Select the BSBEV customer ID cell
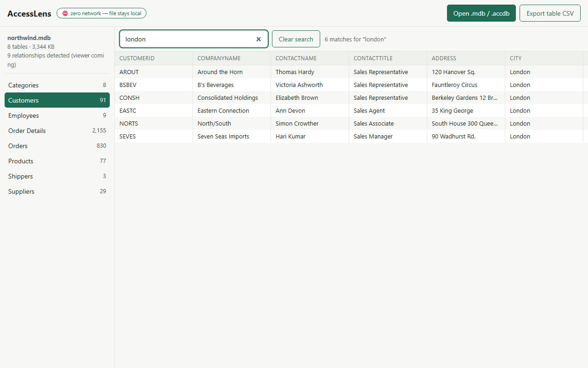Viewport: 588px width, 368px height. pos(154,85)
